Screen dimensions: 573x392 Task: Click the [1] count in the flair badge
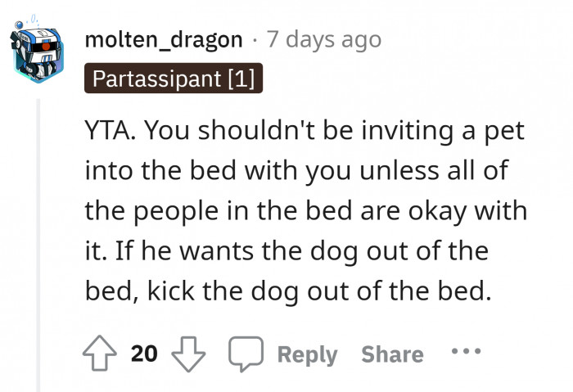(x=243, y=79)
